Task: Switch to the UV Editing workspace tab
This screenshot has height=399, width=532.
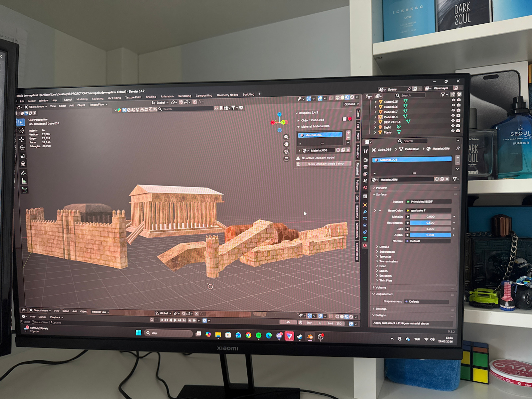Action: click(x=114, y=98)
